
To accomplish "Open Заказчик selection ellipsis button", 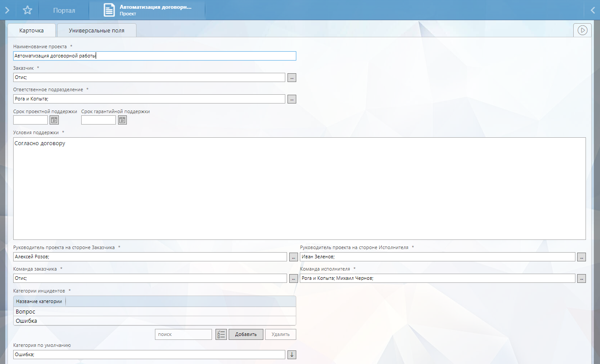I will (292, 78).
